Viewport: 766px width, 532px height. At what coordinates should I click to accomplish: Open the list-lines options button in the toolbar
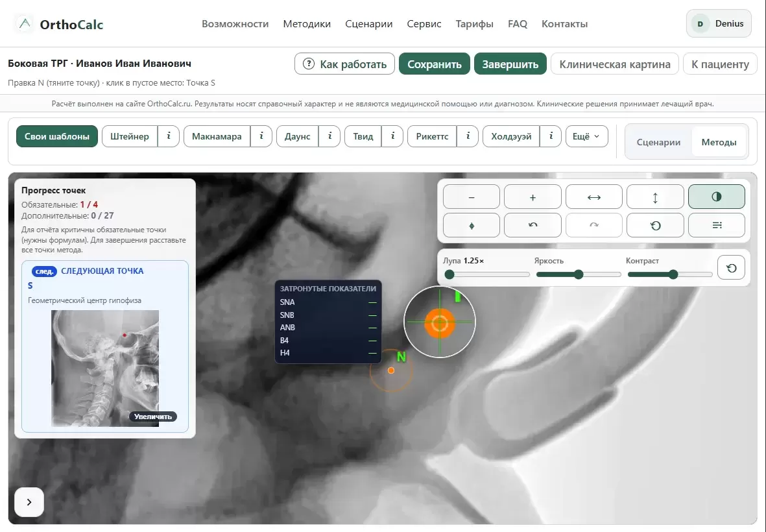click(717, 225)
